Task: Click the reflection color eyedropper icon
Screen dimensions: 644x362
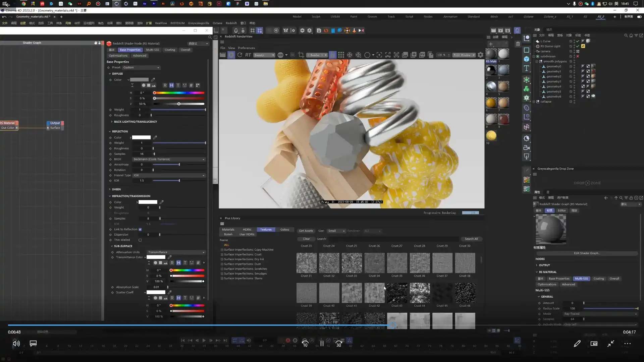Action: tap(155, 137)
